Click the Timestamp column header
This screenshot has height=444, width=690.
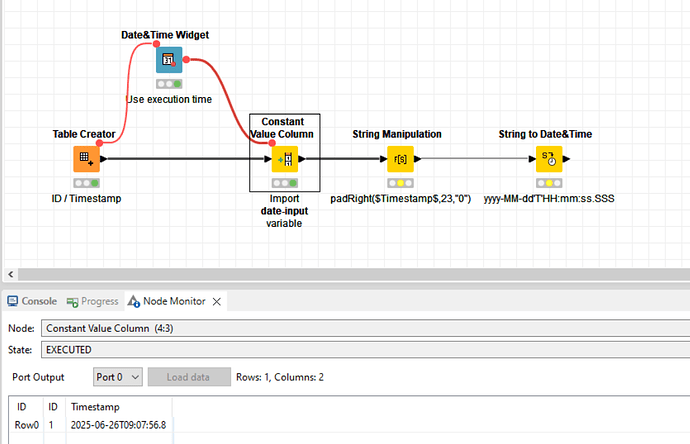95,407
